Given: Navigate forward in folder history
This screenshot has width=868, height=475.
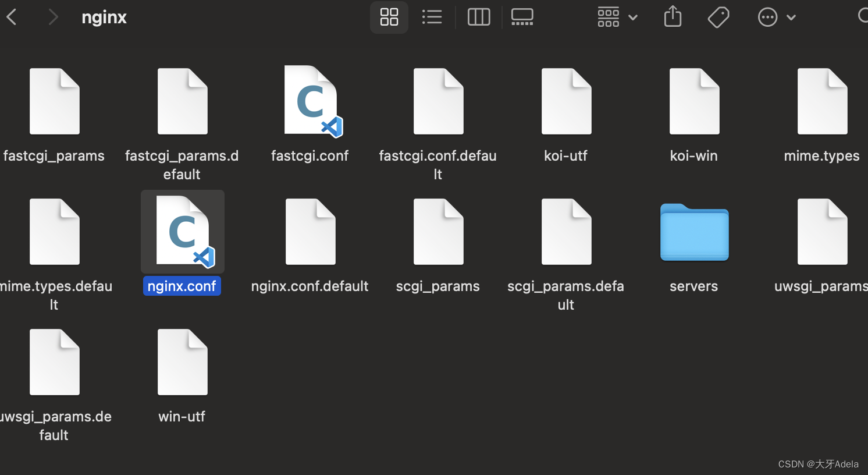Looking at the screenshot, I should pos(53,17).
